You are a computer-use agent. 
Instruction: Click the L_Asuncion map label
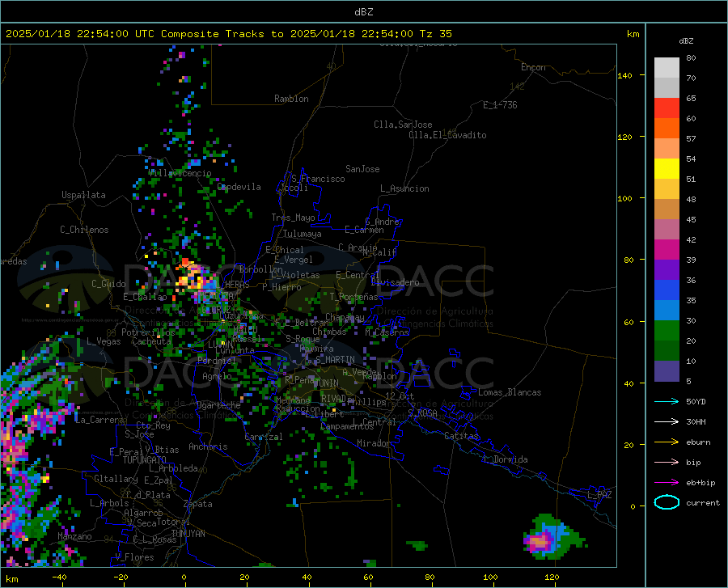pos(405,188)
